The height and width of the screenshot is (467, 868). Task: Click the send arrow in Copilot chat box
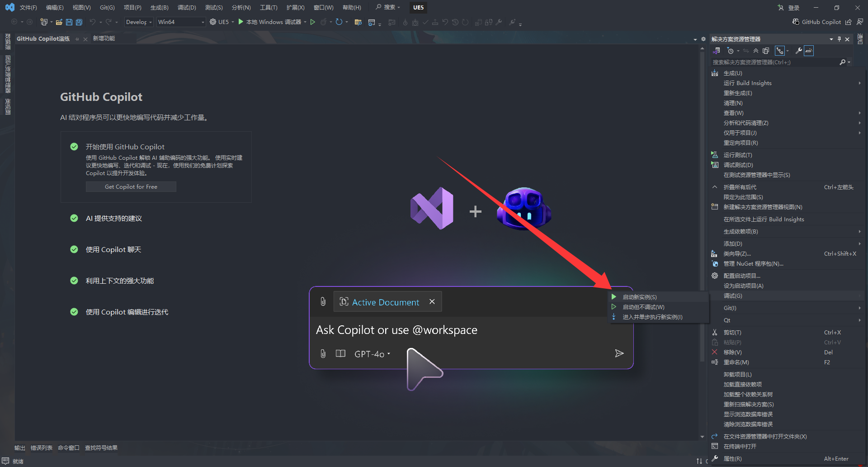click(x=619, y=353)
